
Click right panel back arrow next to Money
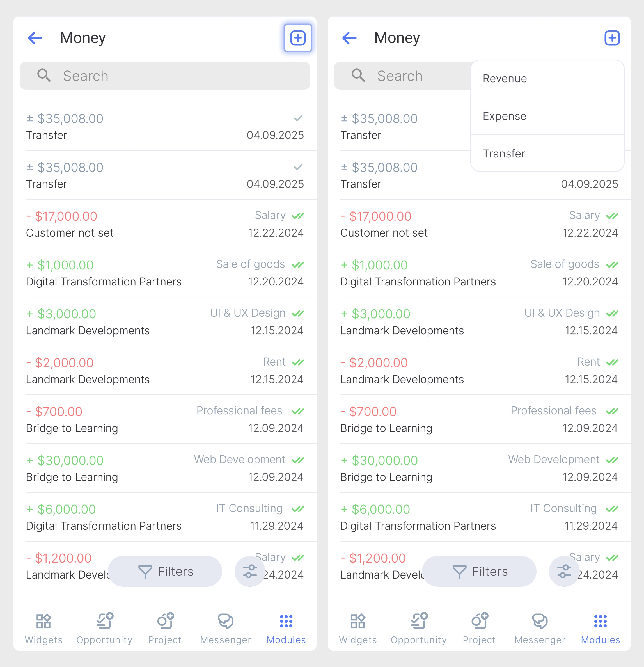349,38
